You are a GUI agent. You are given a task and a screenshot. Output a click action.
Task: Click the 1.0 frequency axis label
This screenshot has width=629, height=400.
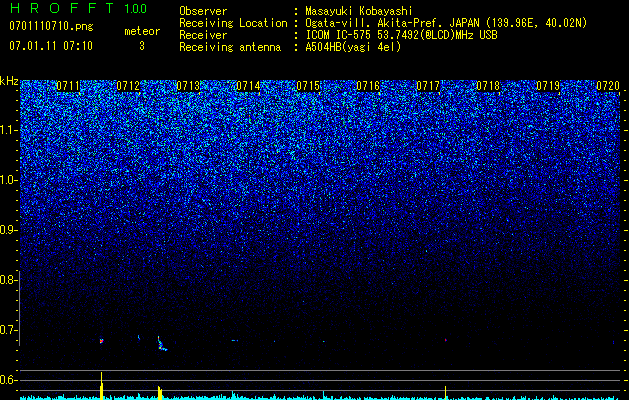click(9, 180)
